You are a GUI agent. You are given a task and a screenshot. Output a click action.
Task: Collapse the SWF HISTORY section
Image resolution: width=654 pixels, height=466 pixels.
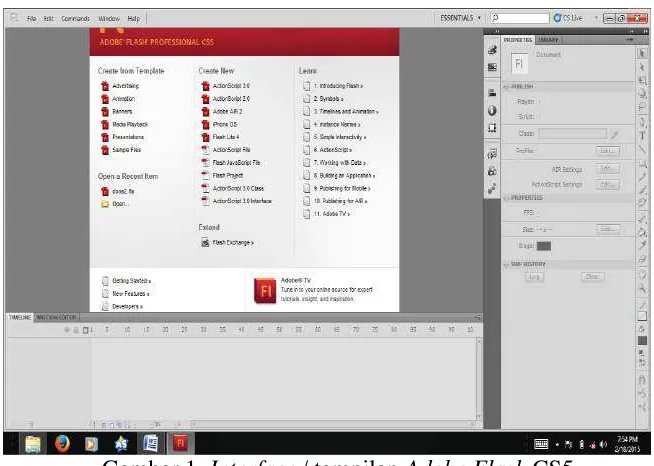point(507,264)
